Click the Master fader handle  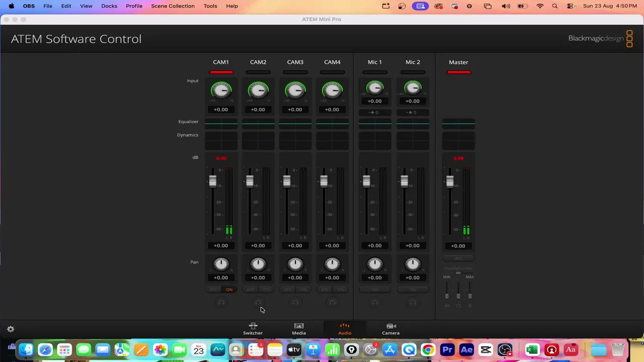coord(450,182)
